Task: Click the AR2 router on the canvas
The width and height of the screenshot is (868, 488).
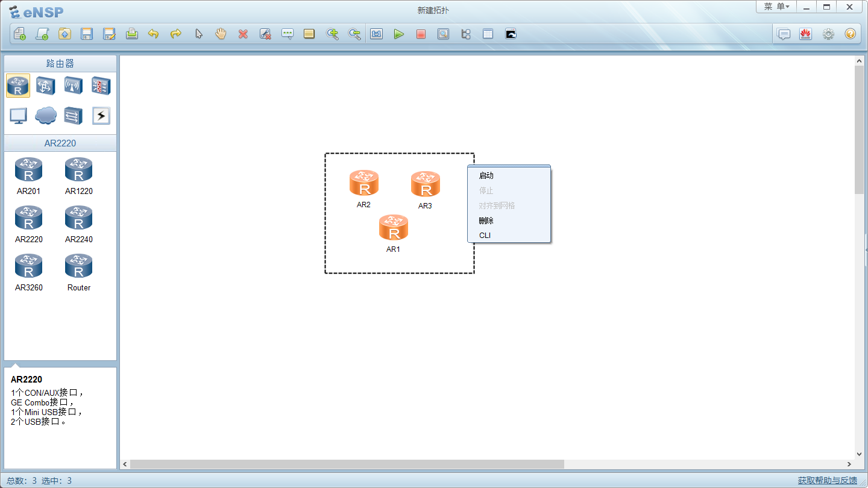Action: [364, 183]
